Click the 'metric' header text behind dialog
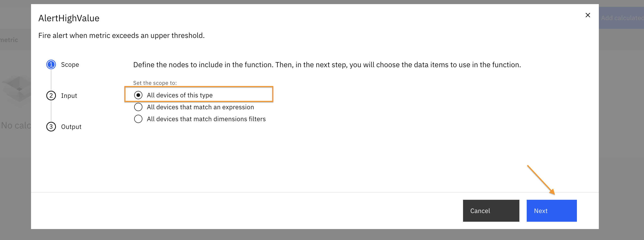 click(x=9, y=40)
